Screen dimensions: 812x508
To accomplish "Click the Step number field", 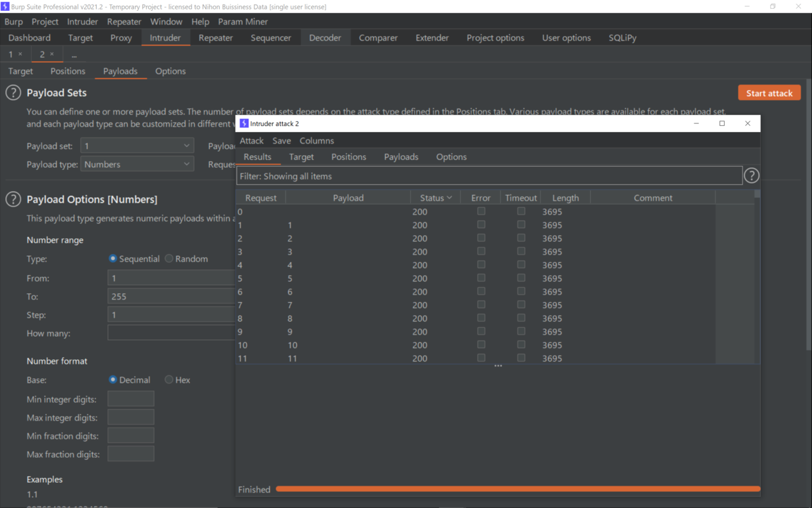I will (x=171, y=315).
